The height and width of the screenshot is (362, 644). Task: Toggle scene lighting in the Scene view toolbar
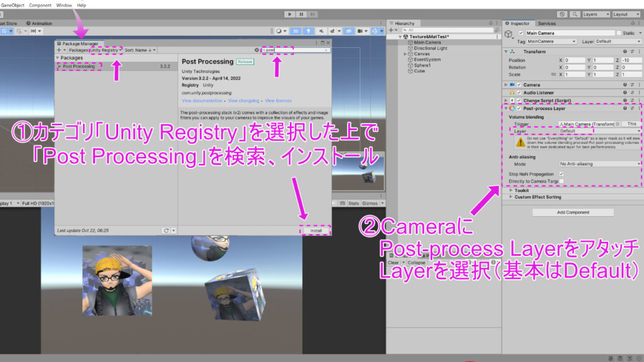308,31
